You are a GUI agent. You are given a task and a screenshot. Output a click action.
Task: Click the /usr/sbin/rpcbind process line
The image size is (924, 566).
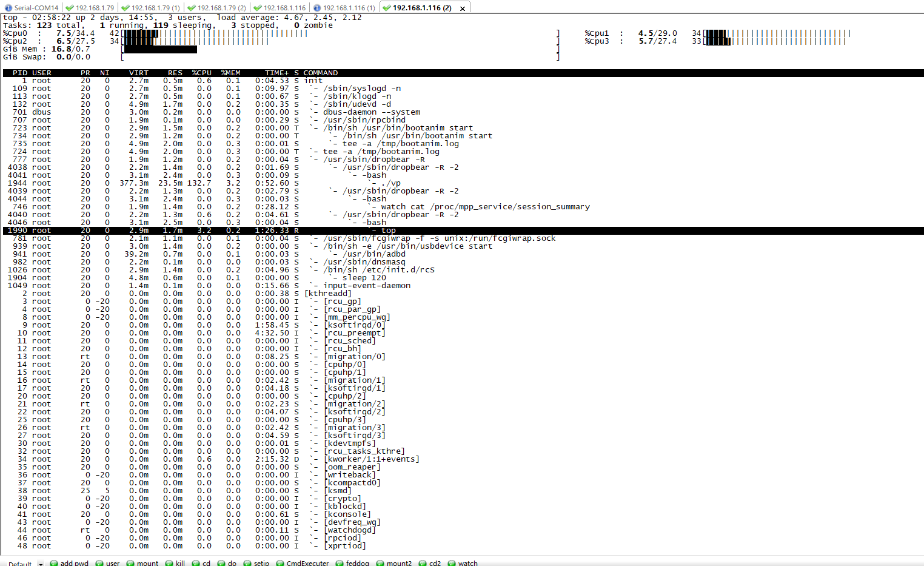pyautogui.click(x=463, y=120)
